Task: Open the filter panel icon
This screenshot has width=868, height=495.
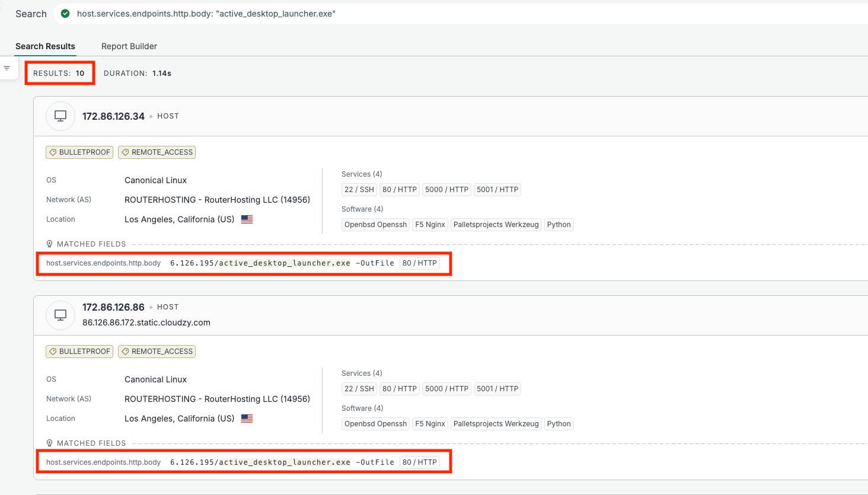Action: coord(7,68)
